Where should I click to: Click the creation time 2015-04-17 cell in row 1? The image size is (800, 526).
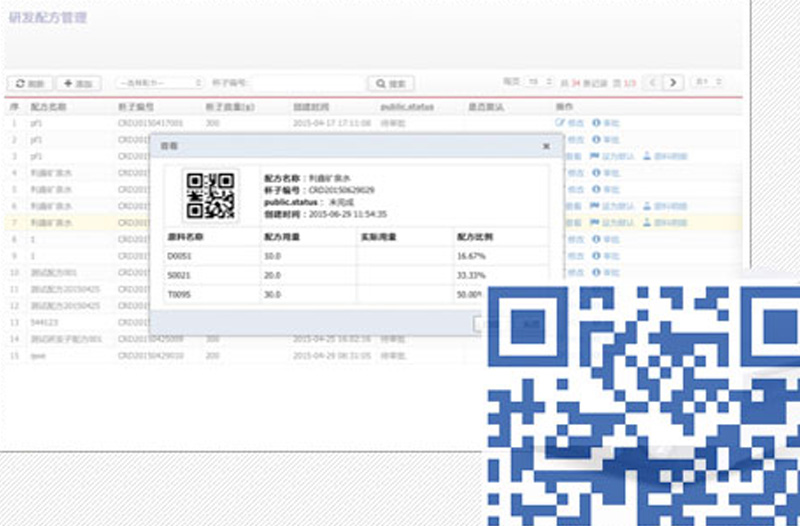click(332, 123)
